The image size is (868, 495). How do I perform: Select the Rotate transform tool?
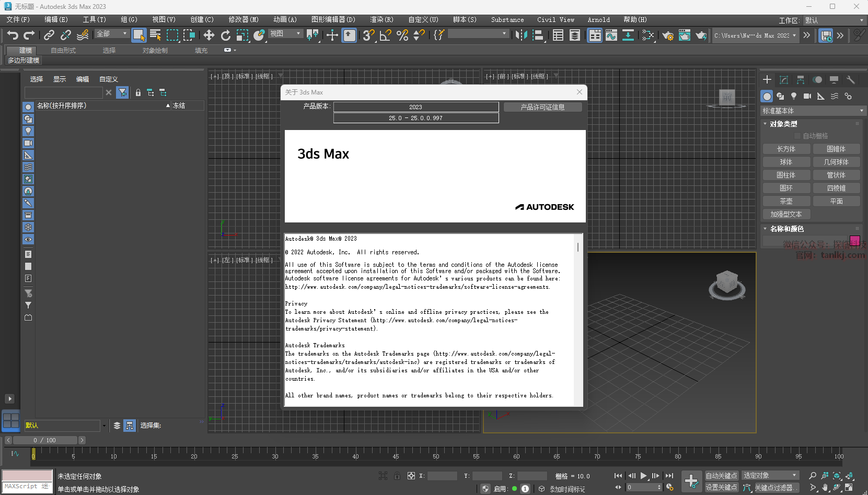click(x=225, y=35)
